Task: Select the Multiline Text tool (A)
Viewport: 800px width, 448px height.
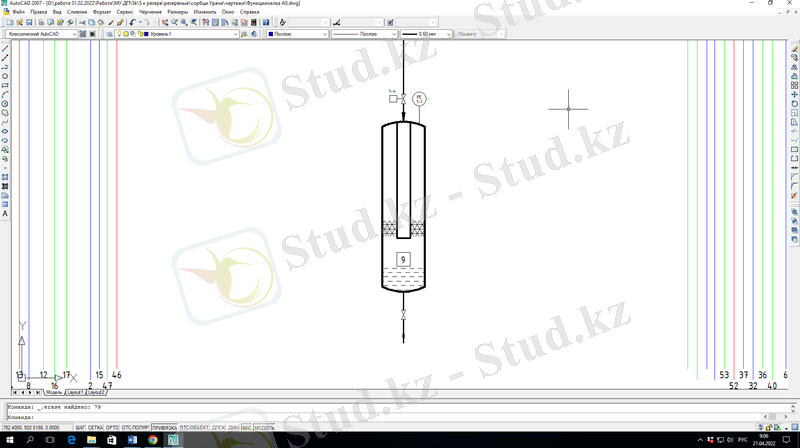Action: click(x=5, y=214)
